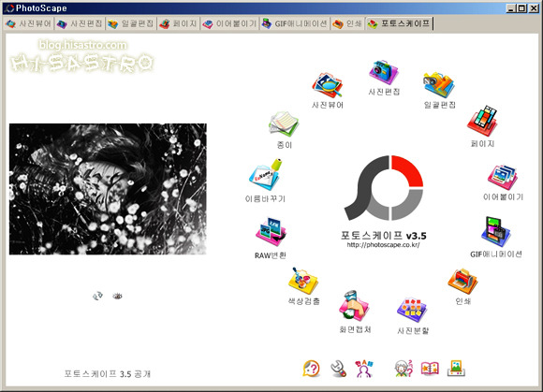Open the 인쇄 printer icon in circle
The height and width of the screenshot is (392, 543).
462,282
